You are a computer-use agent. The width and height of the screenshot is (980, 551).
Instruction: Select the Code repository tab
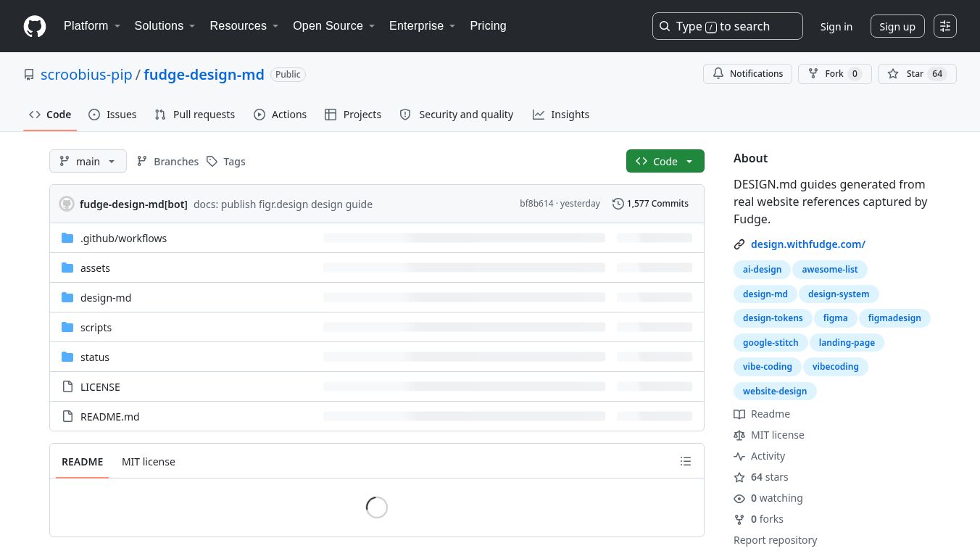[x=50, y=115]
